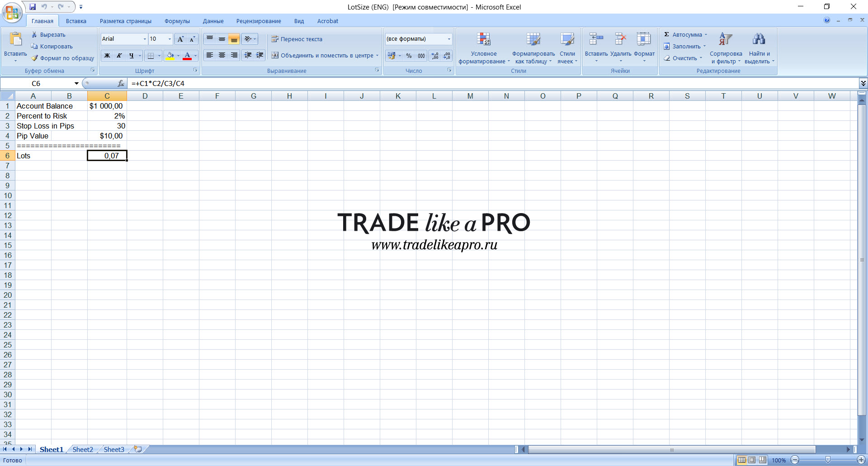Image resolution: width=868 pixels, height=466 pixels.
Task: Toggle Wrap Text (Перенос текста)
Action: tap(297, 39)
